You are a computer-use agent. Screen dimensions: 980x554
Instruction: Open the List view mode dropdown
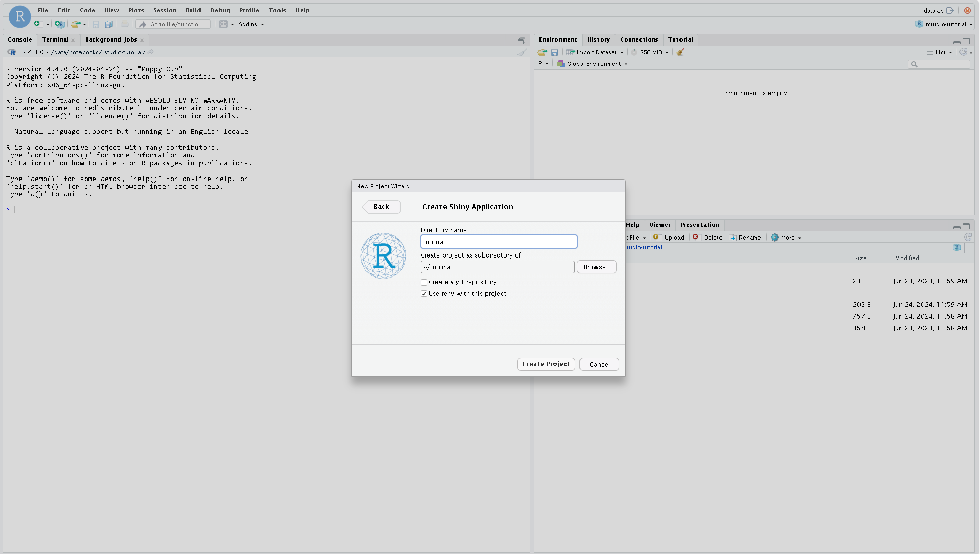click(939, 52)
